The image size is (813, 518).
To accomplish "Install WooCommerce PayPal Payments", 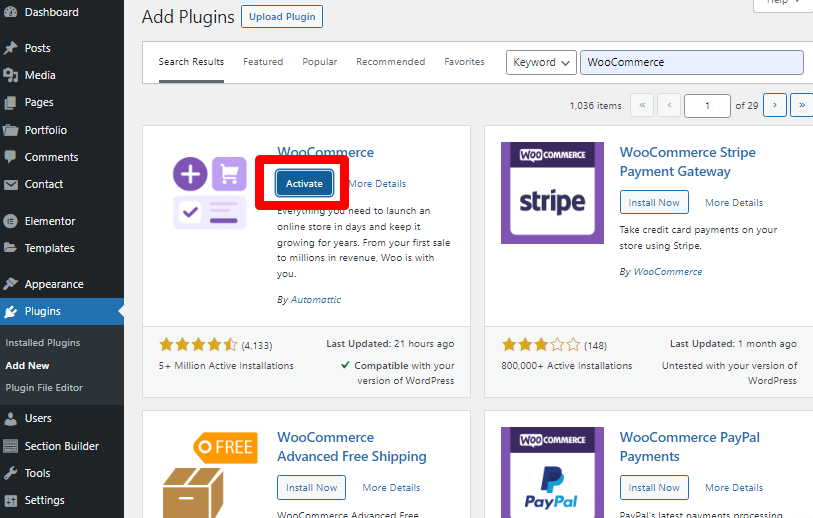I will (x=654, y=487).
